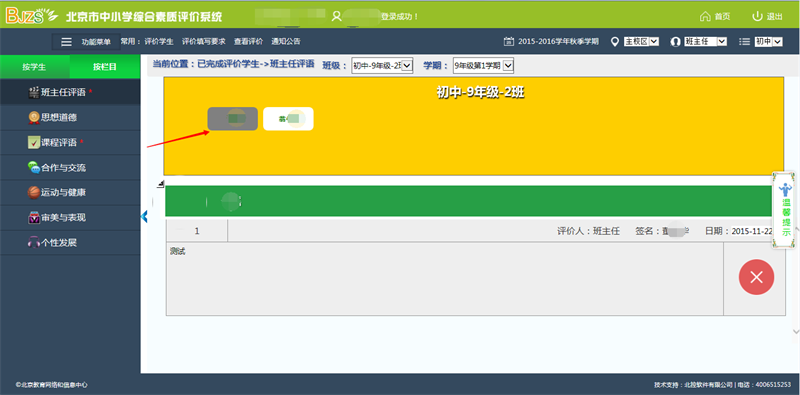This screenshot has height=395, width=800.
Task: Click the red circular delete X button
Action: (x=756, y=277)
